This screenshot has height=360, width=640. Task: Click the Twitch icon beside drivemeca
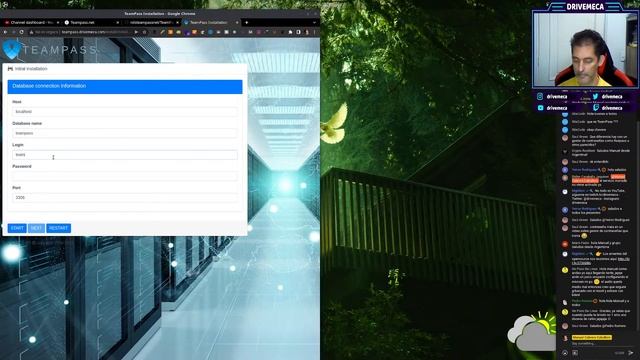[596, 108]
